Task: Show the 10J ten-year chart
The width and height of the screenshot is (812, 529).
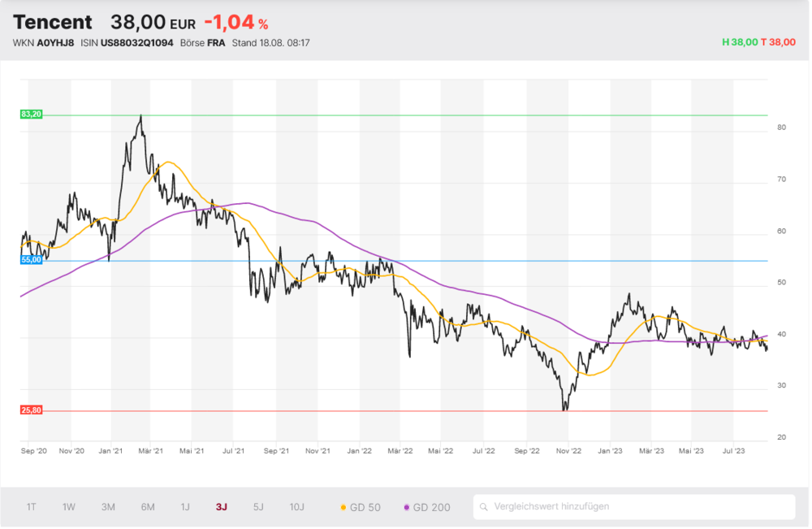Action: (x=296, y=508)
